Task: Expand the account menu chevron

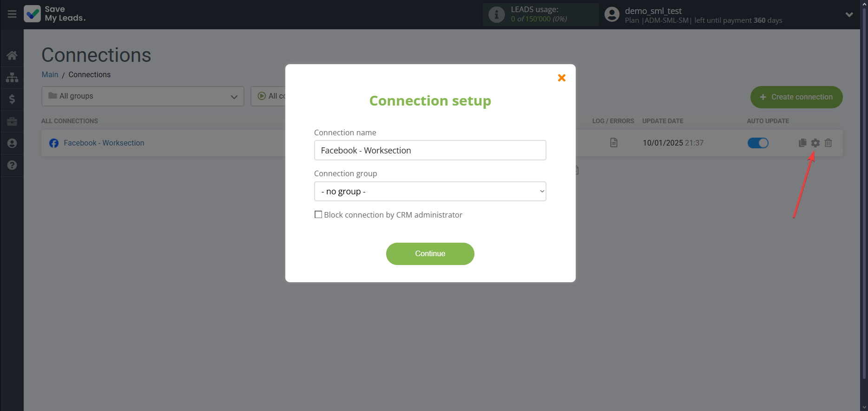Action: 849,15
